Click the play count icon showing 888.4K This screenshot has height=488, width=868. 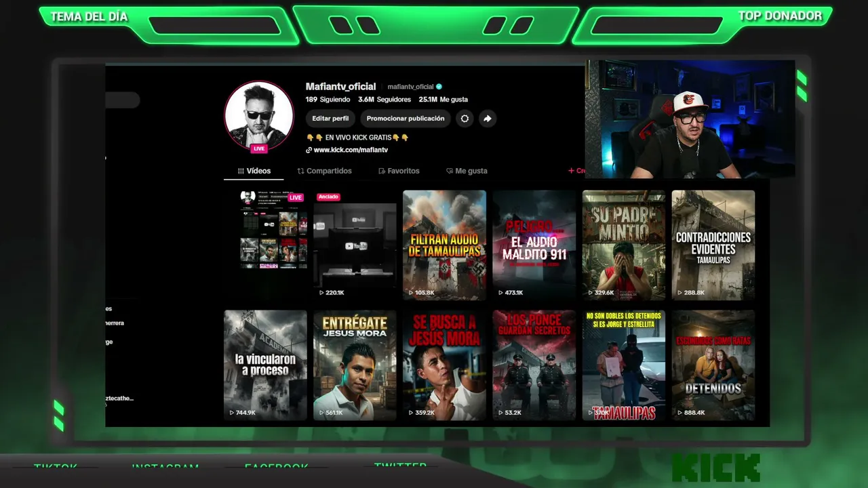[x=679, y=413]
